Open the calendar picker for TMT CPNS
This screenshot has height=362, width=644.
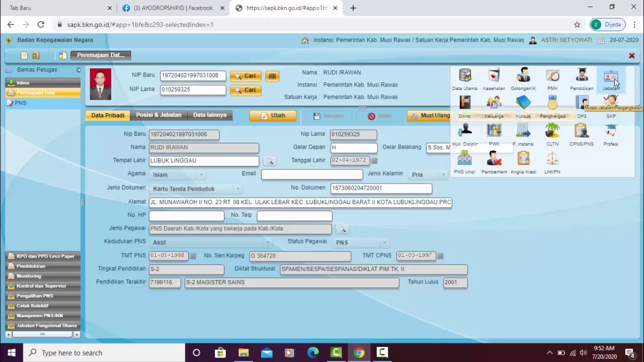tap(440, 256)
